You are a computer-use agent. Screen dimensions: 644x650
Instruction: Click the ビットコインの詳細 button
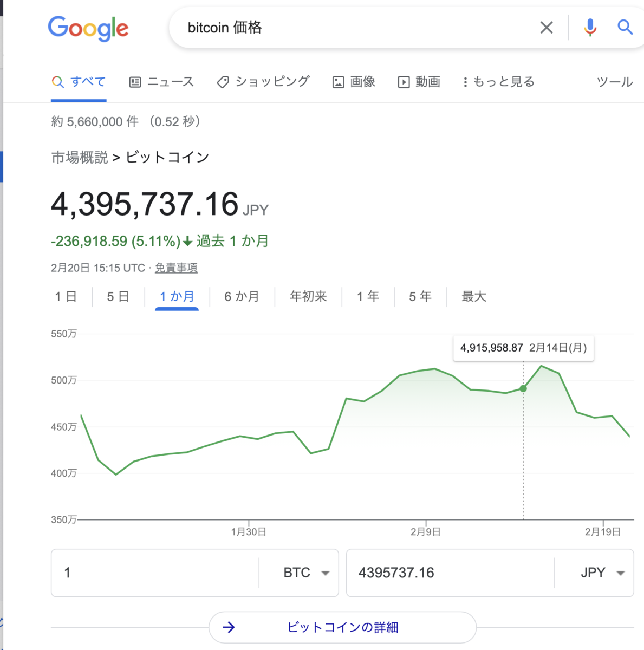tap(342, 627)
